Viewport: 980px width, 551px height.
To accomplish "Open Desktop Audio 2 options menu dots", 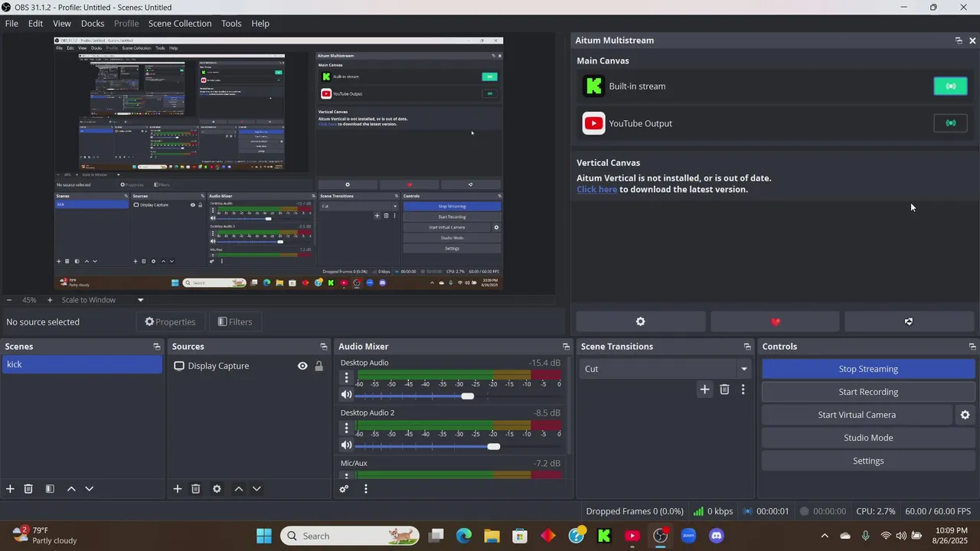I will coord(346,427).
